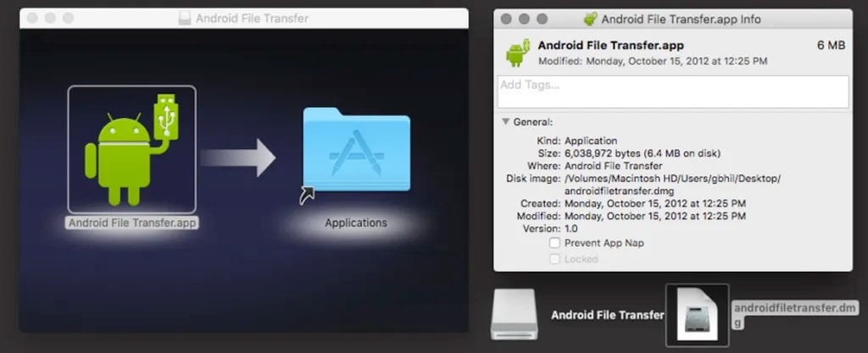Close the Android File Transfer.app Info window
This screenshot has width=868, height=353.
pos(507,19)
